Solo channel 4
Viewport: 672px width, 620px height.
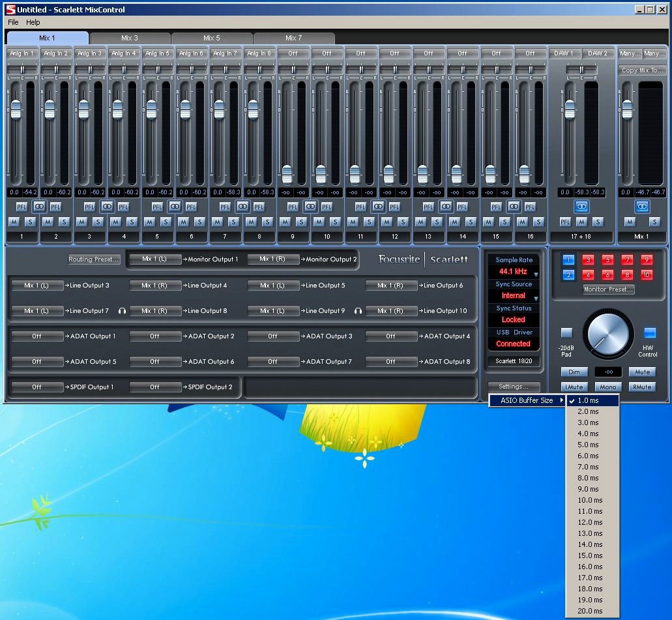tap(131, 222)
